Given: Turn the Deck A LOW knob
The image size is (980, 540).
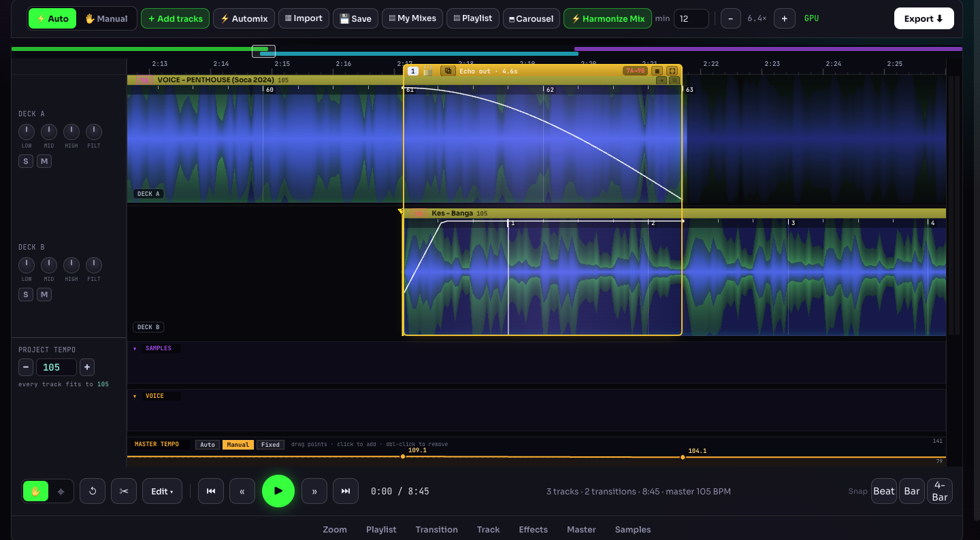Looking at the screenshot, I should point(27,132).
